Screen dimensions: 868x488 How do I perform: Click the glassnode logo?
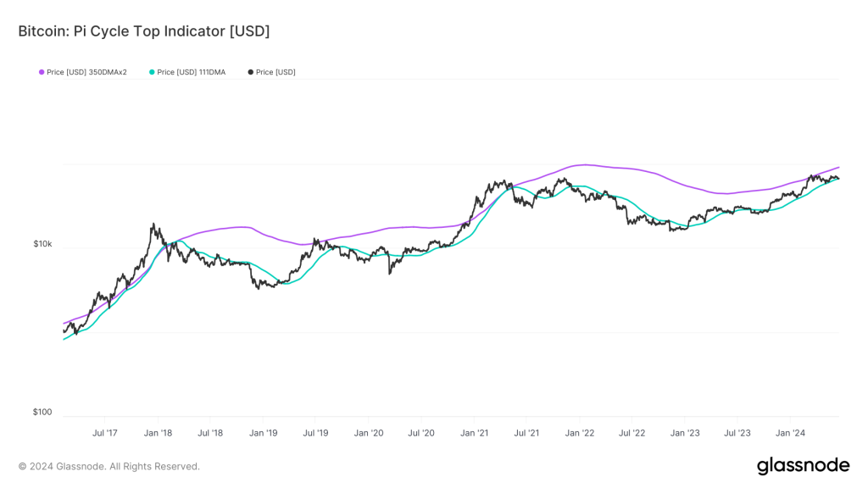point(803,466)
